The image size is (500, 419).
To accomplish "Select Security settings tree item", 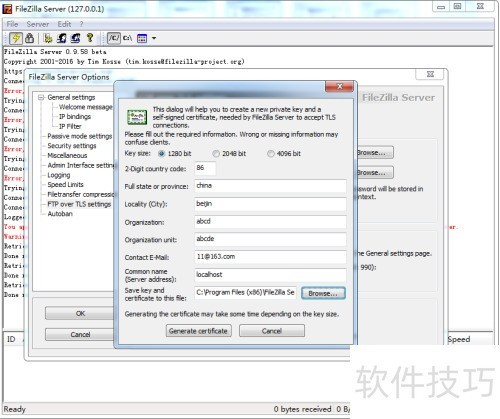I will click(x=72, y=146).
